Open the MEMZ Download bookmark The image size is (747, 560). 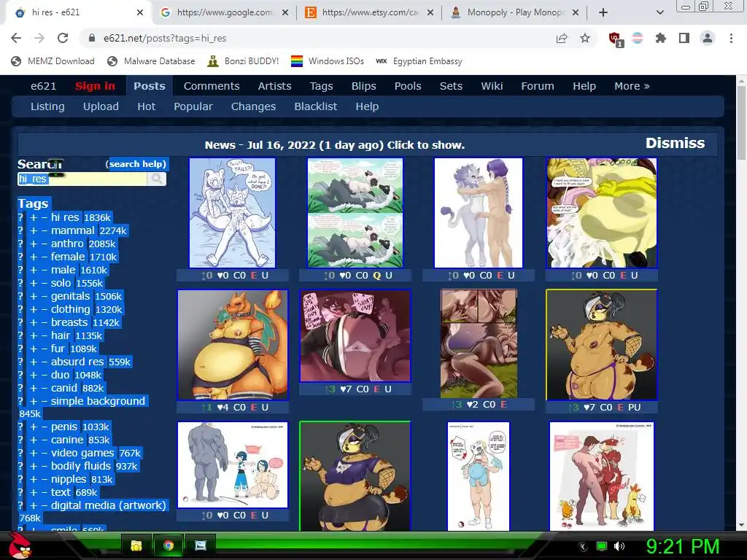pyautogui.click(x=53, y=61)
